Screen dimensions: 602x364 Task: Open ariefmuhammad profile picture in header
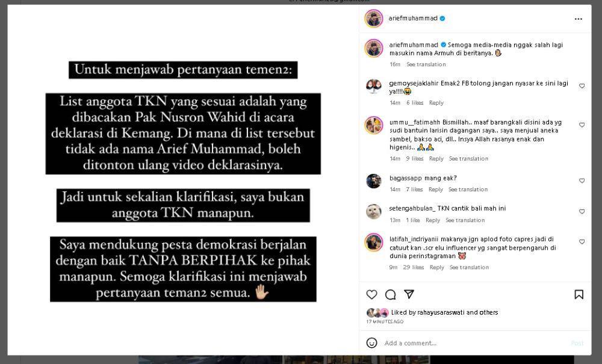point(374,19)
